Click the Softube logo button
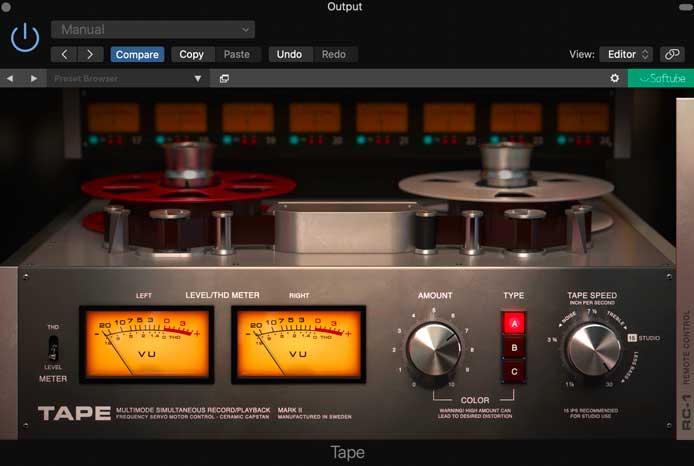Image resolution: width=694 pixels, height=466 pixels. pos(661,78)
